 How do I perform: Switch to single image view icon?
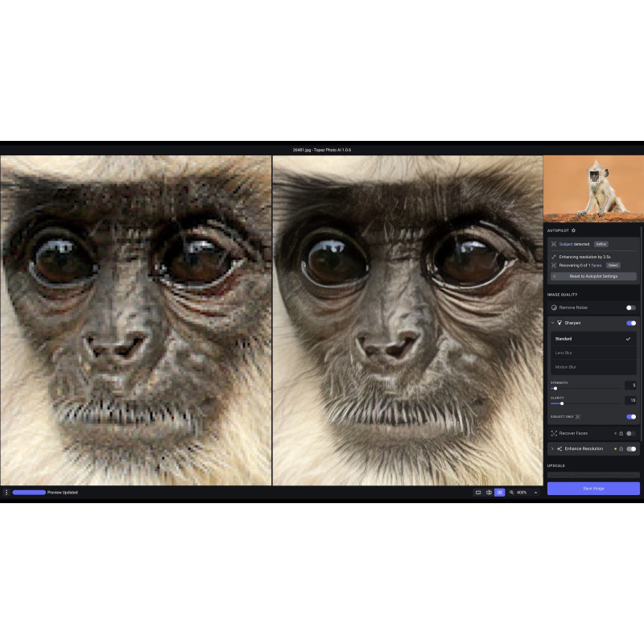tap(478, 492)
